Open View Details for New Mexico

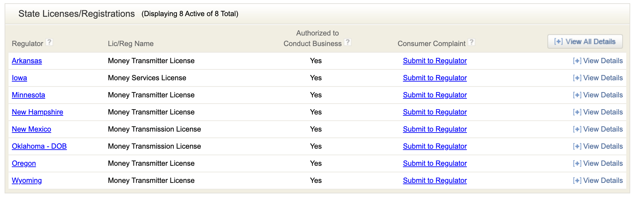tap(598, 129)
